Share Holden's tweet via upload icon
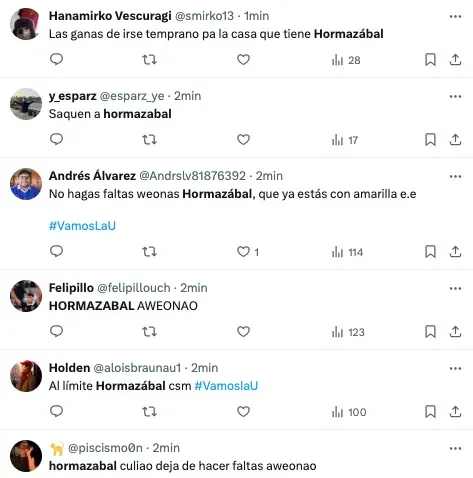The image size is (473, 478). tap(455, 412)
